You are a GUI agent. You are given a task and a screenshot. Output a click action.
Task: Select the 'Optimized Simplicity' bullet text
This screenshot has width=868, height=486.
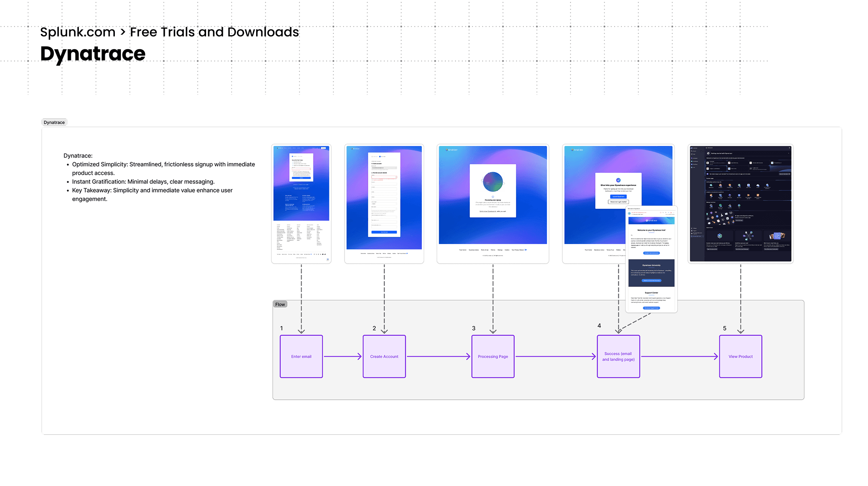(x=163, y=168)
